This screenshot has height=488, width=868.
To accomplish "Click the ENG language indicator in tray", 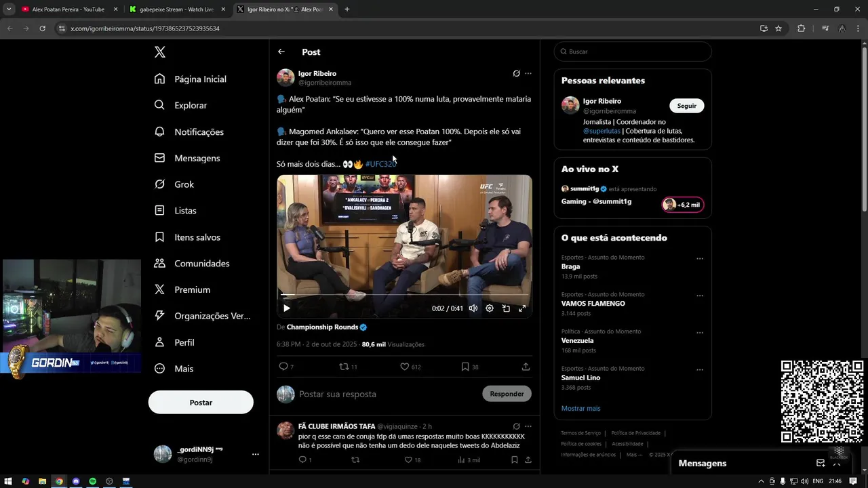I will click(x=818, y=481).
